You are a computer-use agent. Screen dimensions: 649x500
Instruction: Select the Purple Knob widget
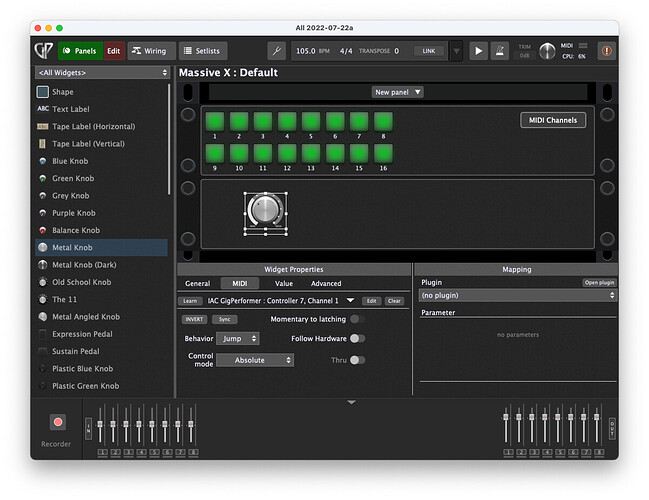coord(102,213)
